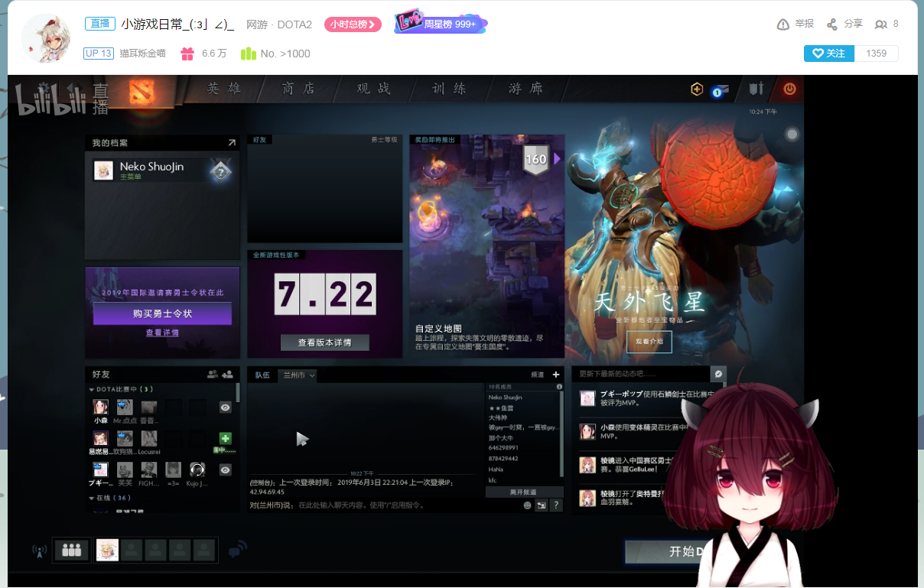Click the emoticon smiley in chat bar

(528, 505)
